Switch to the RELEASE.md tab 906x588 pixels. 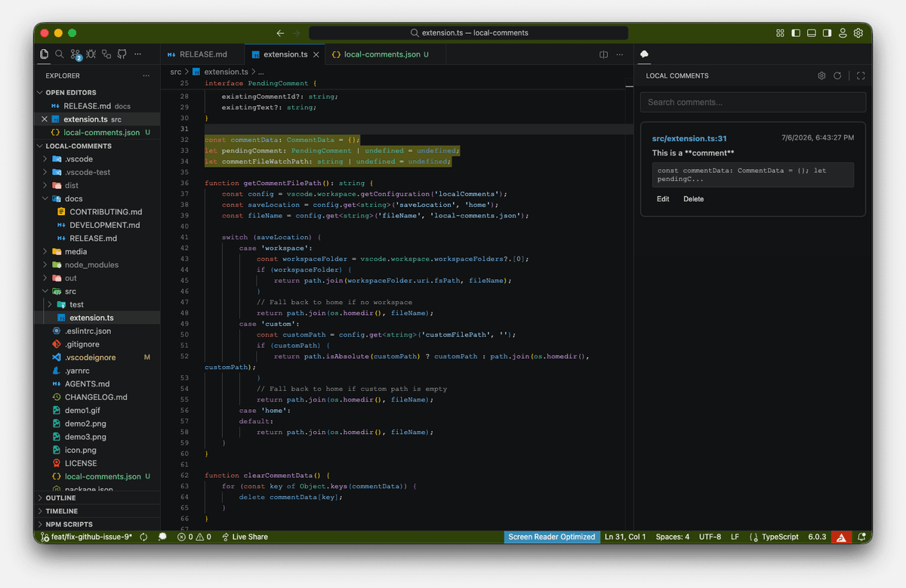tap(203, 54)
